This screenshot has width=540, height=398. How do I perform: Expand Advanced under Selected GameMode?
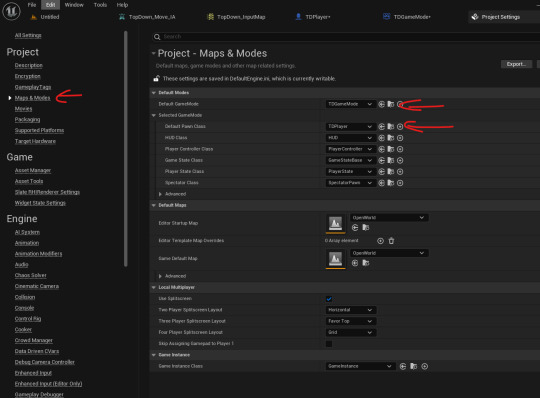tap(160, 194)
